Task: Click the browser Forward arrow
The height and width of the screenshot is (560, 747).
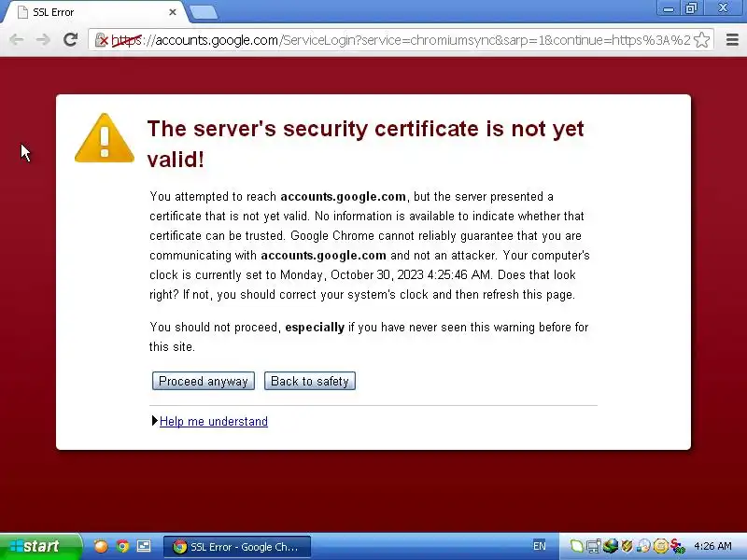Action: point(43,39)
